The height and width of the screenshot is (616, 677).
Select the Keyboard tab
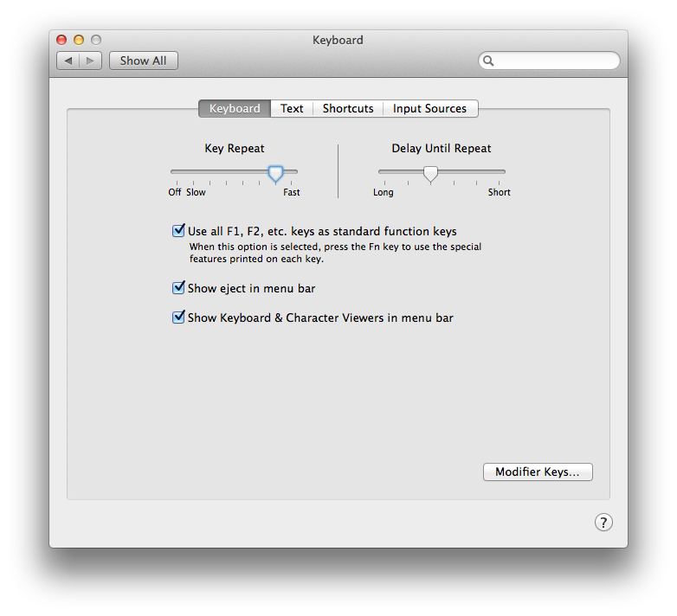pyautogui.click(x=235, y=108)
